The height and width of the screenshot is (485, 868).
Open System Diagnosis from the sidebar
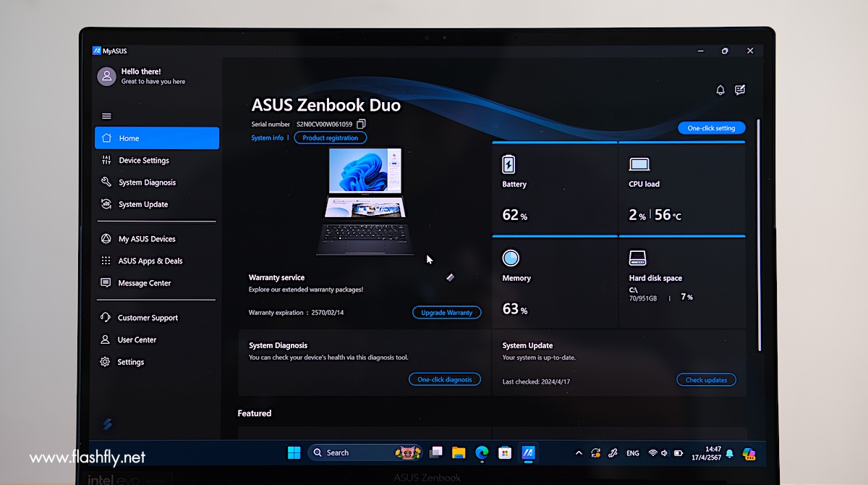click(x=147, y=182)
